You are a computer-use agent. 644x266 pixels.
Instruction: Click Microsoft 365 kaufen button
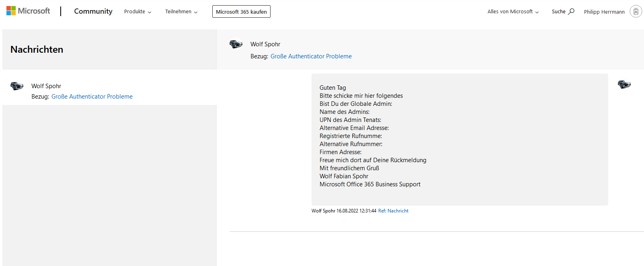click(x=241, y=12)
